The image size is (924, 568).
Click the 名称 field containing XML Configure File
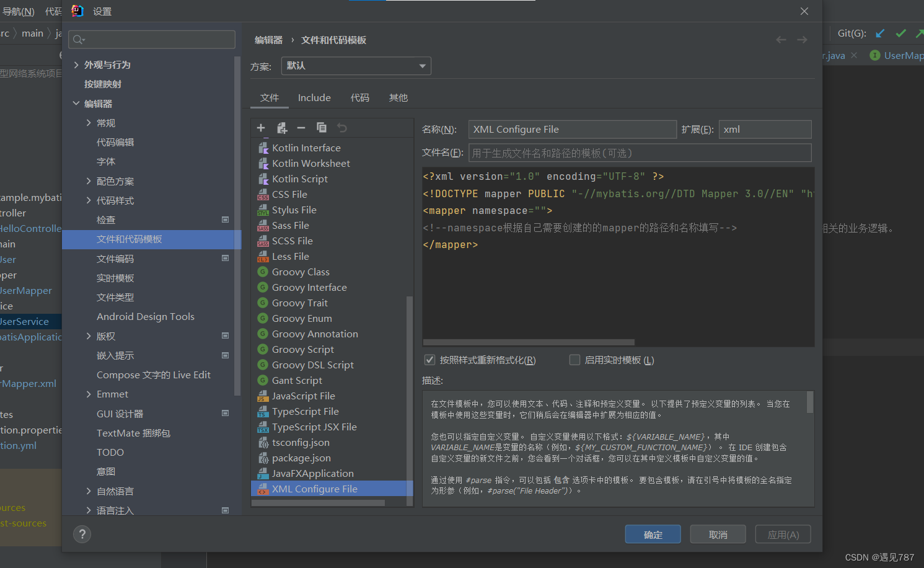(x=573, y=129)
